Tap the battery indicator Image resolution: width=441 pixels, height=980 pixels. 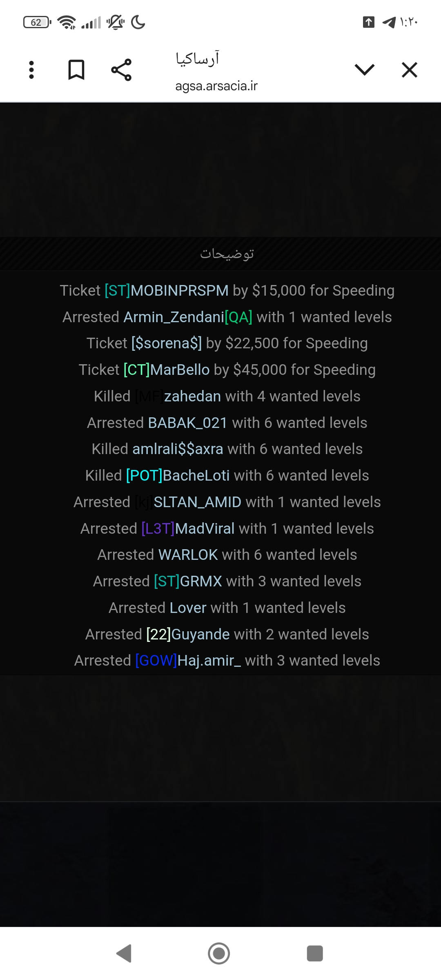pos(37,22)
